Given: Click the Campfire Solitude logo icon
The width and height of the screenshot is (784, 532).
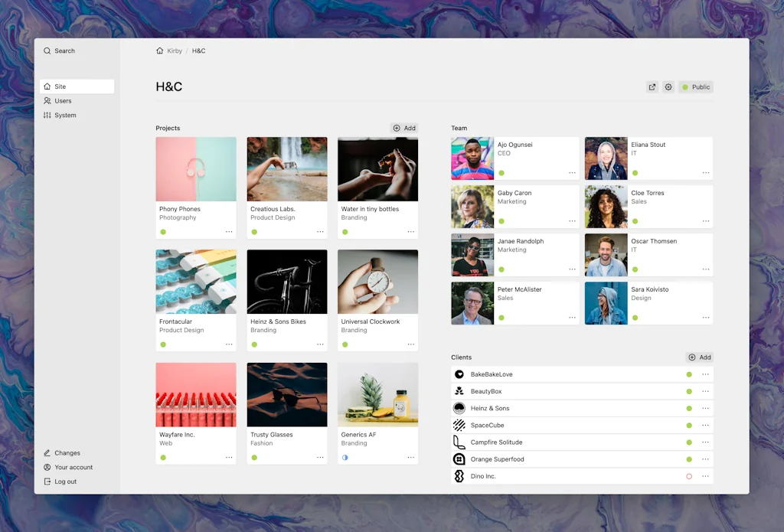Looking at the screenshot, I should (x=459, y=442).
